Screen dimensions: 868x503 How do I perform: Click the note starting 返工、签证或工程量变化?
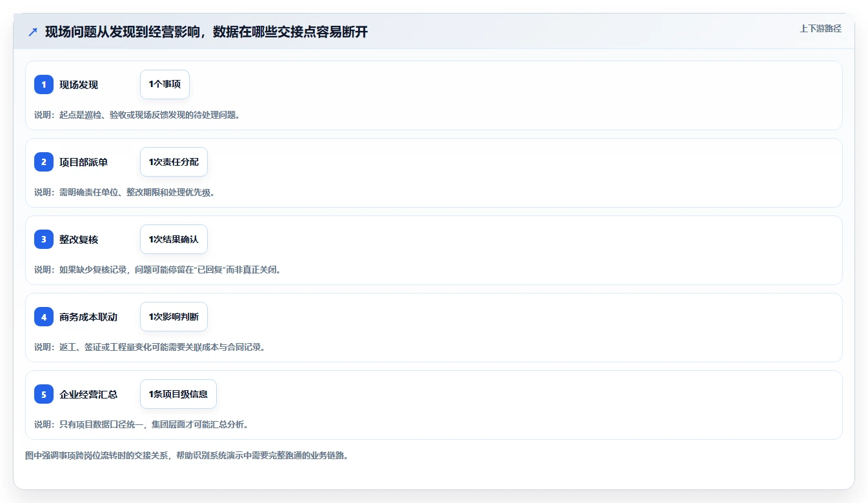(150, 347)
